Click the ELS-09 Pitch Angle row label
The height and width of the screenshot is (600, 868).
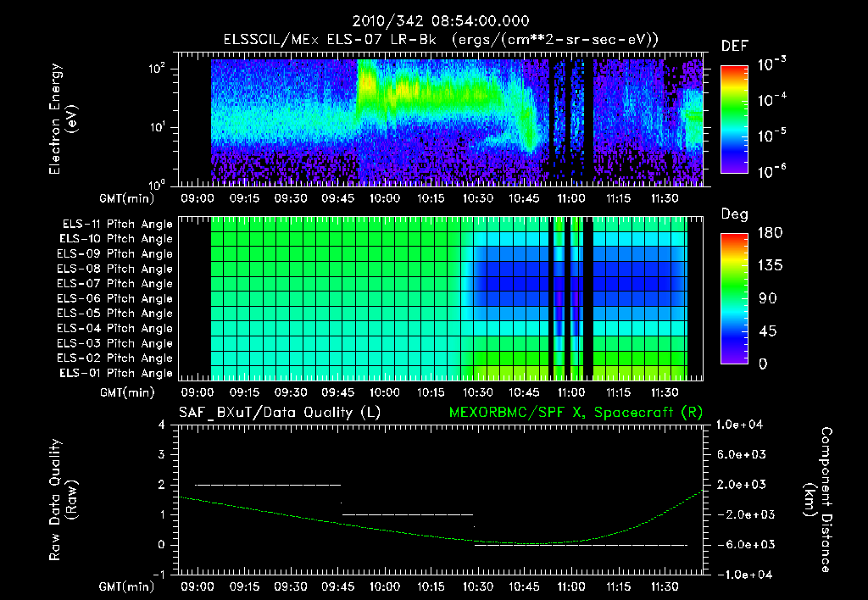(114, 254)
